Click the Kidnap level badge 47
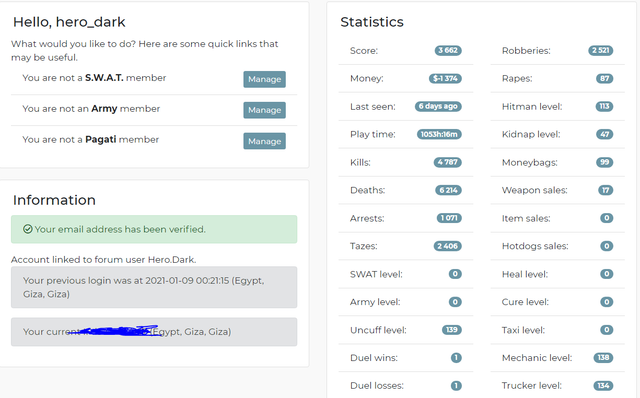Image resolution: width=640 pixels, height=398 pixels. (604, 134)
